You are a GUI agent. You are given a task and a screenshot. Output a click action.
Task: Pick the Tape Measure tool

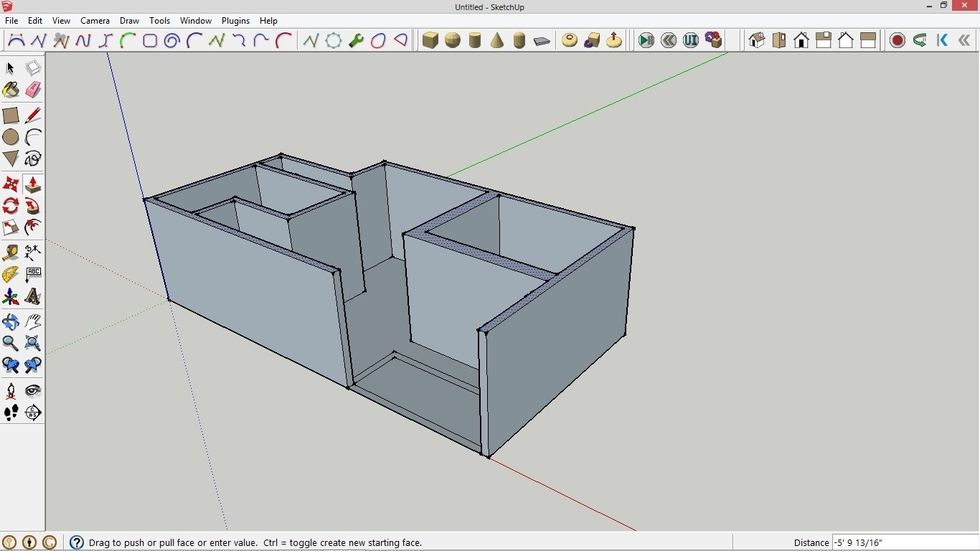(11, 252)
